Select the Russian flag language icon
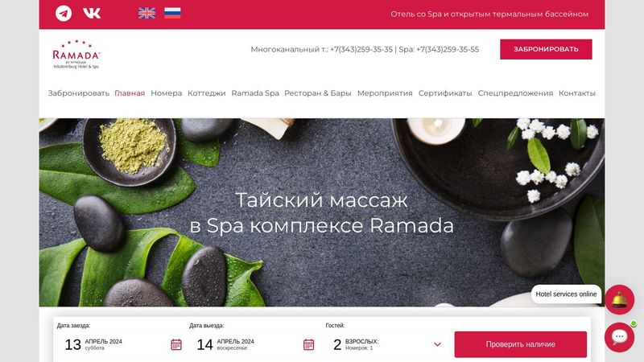This screenshot has height=362, width=644. tap(172, 13)
